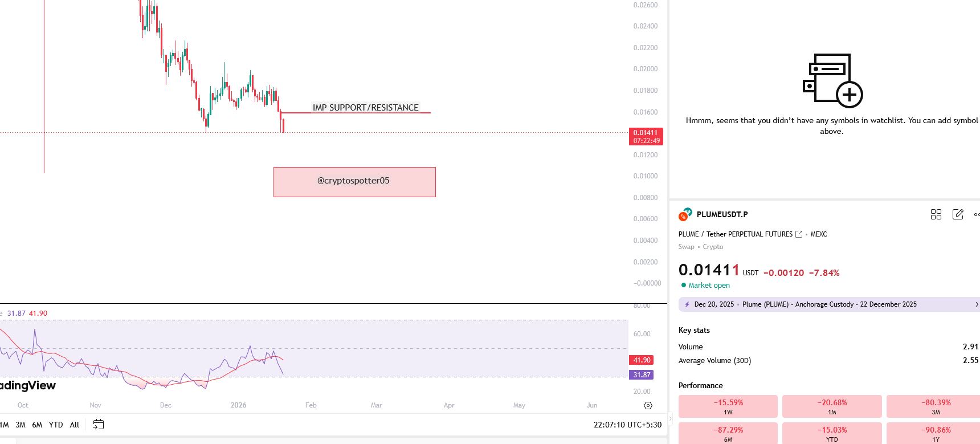
Task: Click the -0.00120 price change value
Action: [783, 273]
